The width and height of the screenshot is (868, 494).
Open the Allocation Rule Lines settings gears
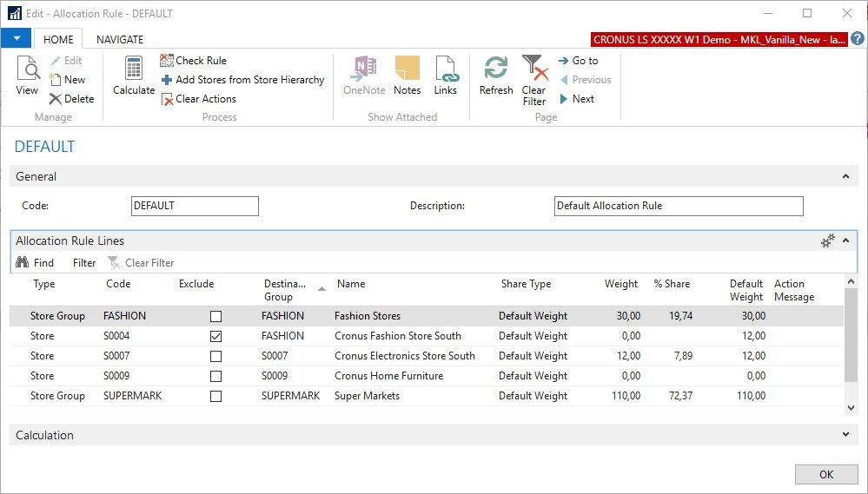click(828, 240)
